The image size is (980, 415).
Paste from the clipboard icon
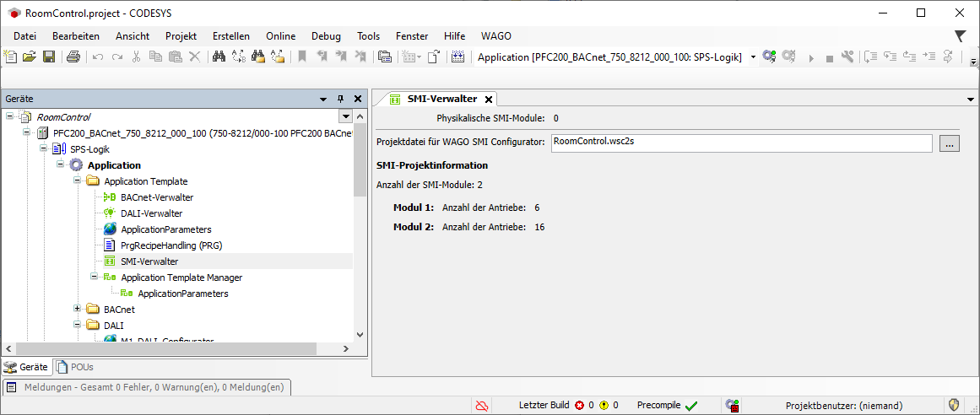pos(175,57)
